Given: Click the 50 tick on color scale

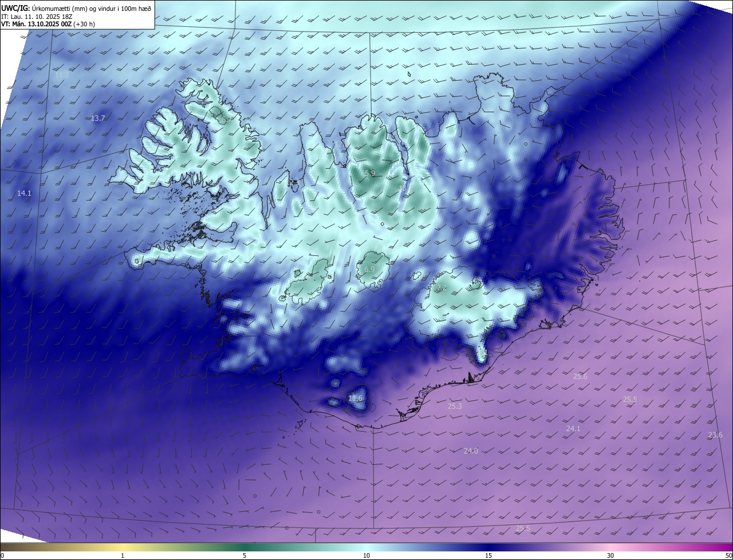Looking at the screenshot, I should (x=728, y=555).
